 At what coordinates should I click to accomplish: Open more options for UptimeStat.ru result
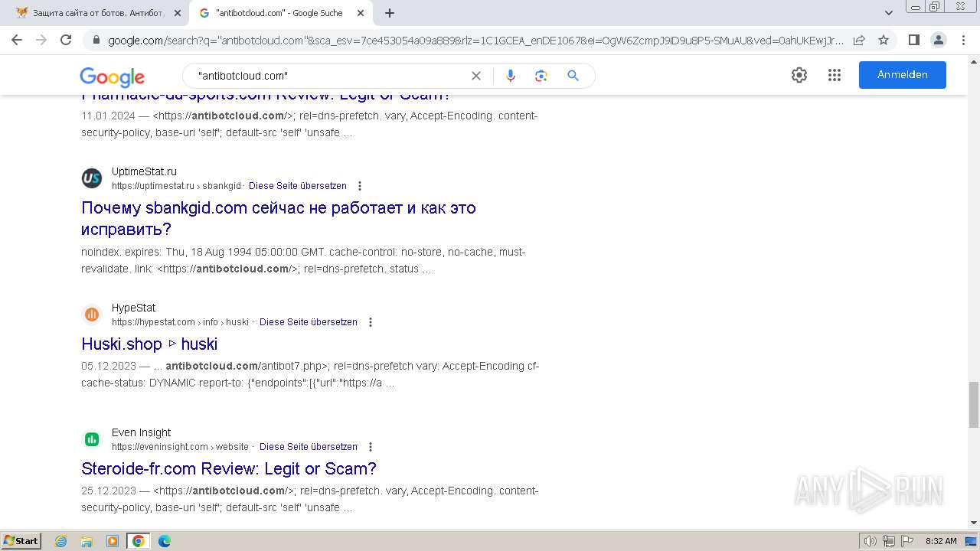[x=360, y=186]
